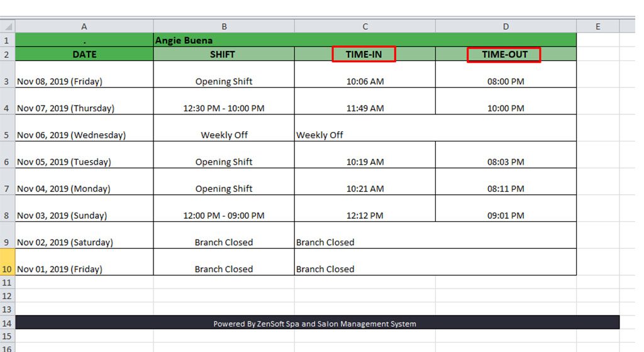Select column E header
This screenshot has width=644, height=352.
(x=597, y=26)
